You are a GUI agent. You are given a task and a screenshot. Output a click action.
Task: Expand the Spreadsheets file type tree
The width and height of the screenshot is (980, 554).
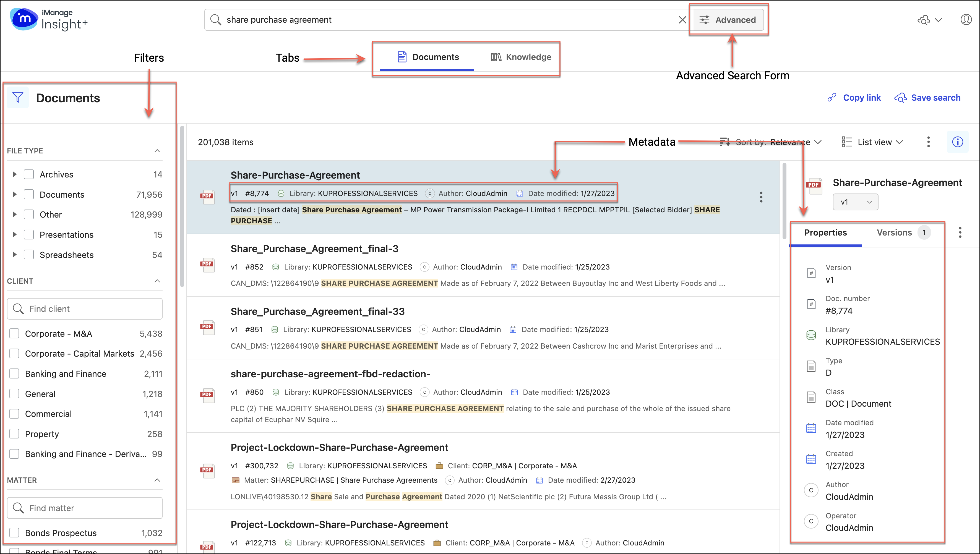pyautogui.click(x=14, y=255)
